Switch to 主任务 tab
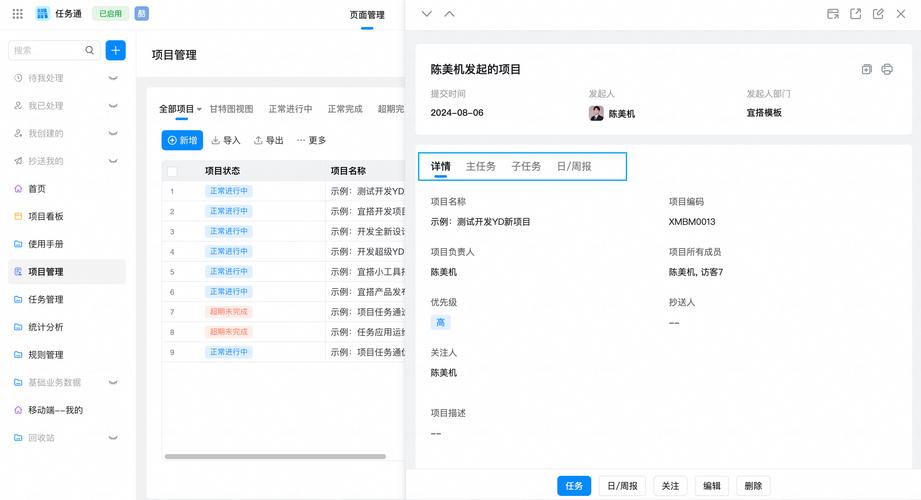This screenshot has width=921, height=500. 480,166
